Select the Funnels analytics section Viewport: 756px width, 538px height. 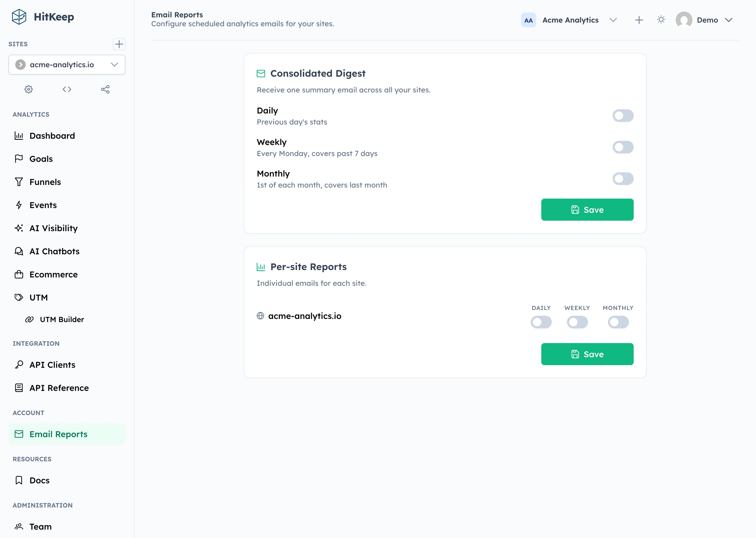(x=45, y=182)
